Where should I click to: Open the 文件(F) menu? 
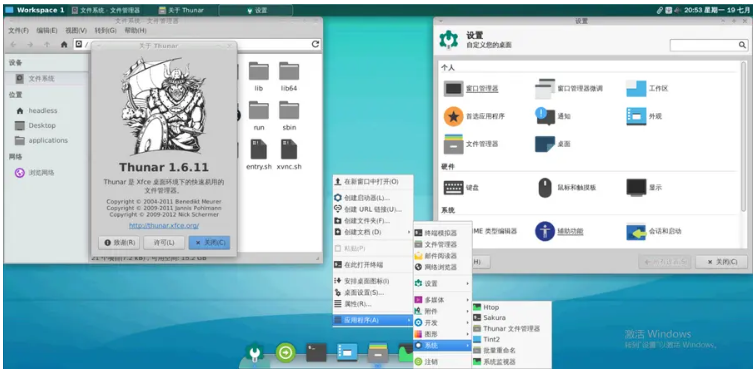19,30
